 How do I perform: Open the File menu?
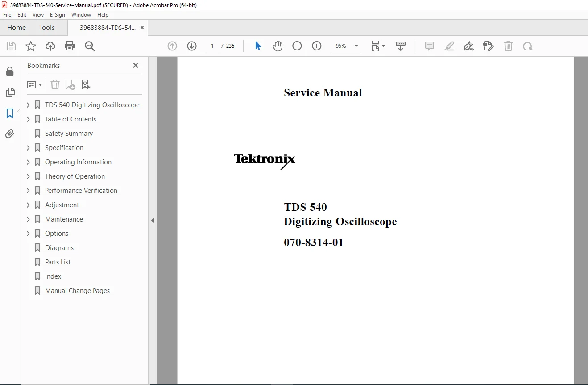[x=7, y=15]
